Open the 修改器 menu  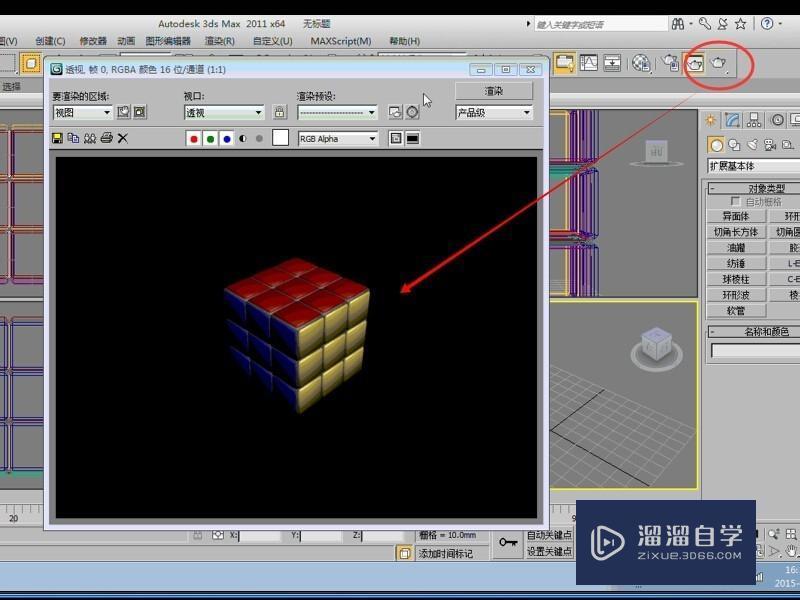pyautogui.click(x=93, y=41)
